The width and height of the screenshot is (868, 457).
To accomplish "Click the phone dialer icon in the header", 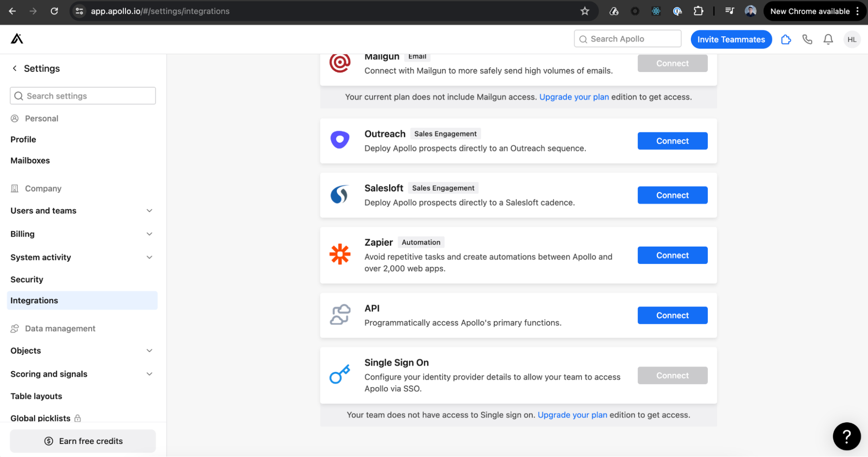I will (807, 39).
